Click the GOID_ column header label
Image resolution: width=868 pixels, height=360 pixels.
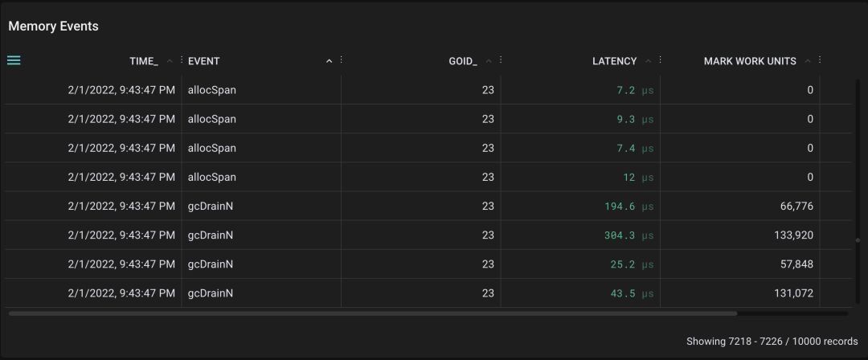tap(463, 61)
